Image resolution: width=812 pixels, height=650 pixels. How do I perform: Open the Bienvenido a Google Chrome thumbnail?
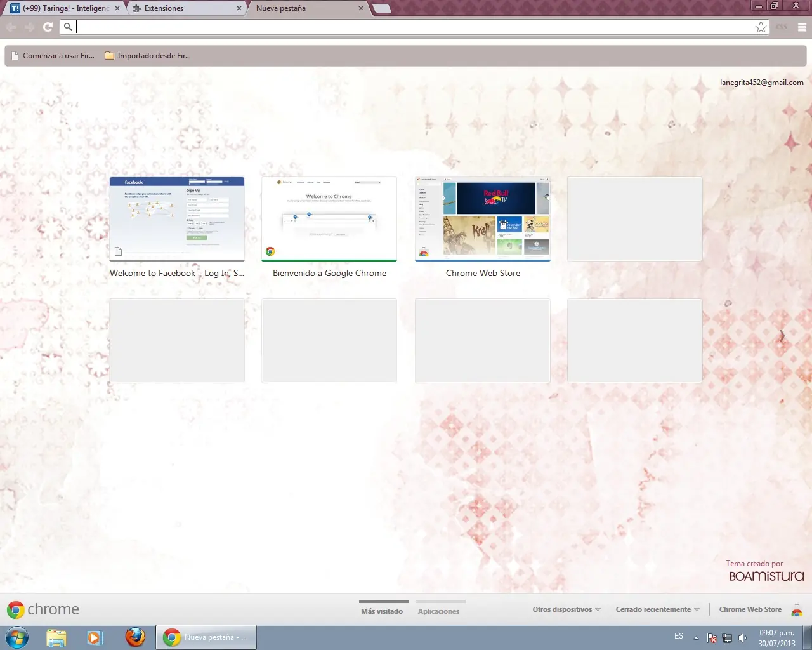[x=329, y=219]
